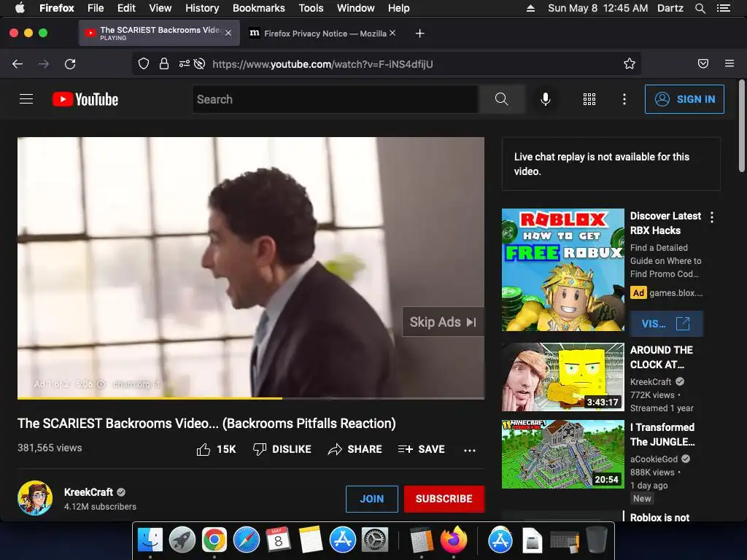Click the JOIN channel membership button
This screenshot has width=747, height=560.
click(371, 499)
